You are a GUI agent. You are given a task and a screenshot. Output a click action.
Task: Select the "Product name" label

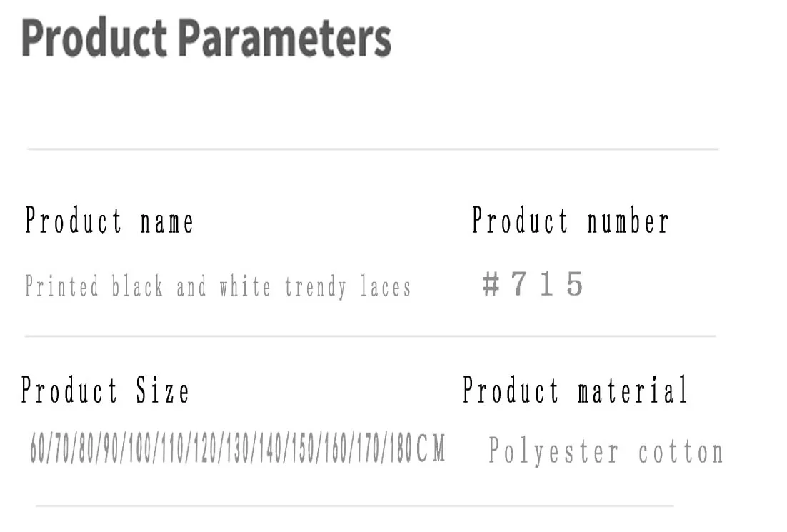[109, 221]
